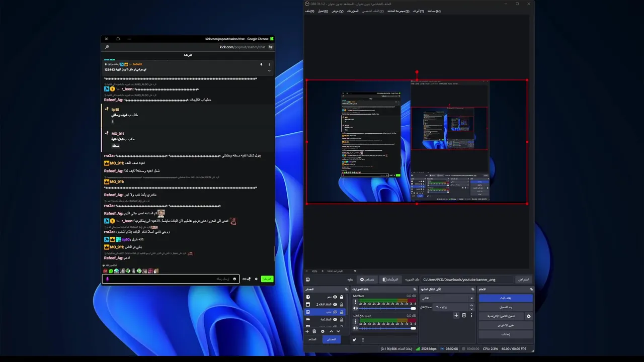Image resolution: width=644 pixels, height=362 pixels.
Task: Click purple identity icon in chat input
Action: click(107, 279)
